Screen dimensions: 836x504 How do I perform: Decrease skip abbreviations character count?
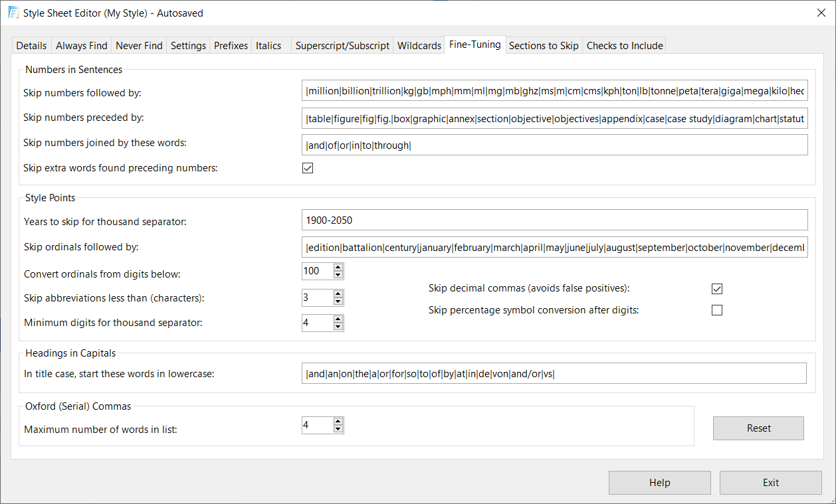pos(338,301)
